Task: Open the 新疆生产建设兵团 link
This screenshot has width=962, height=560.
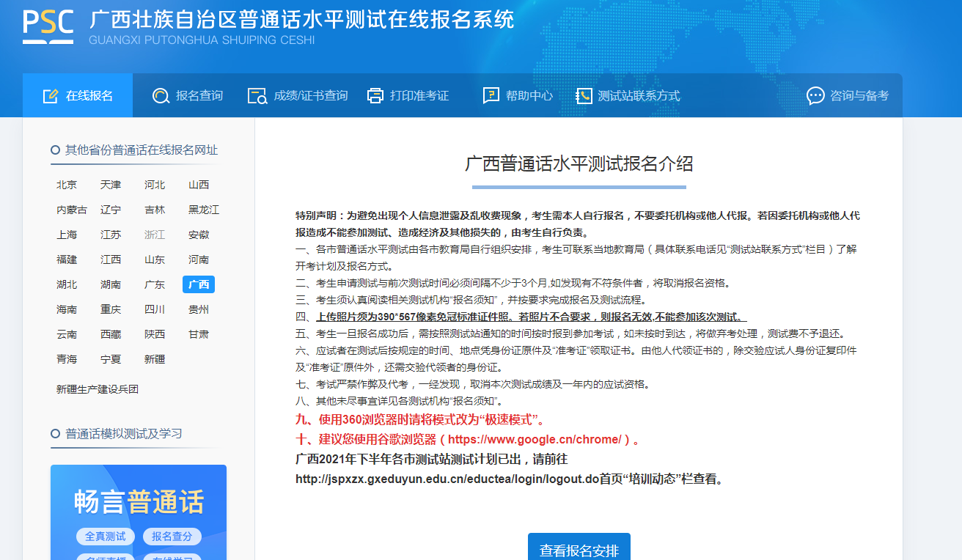Action: point(98,389)
